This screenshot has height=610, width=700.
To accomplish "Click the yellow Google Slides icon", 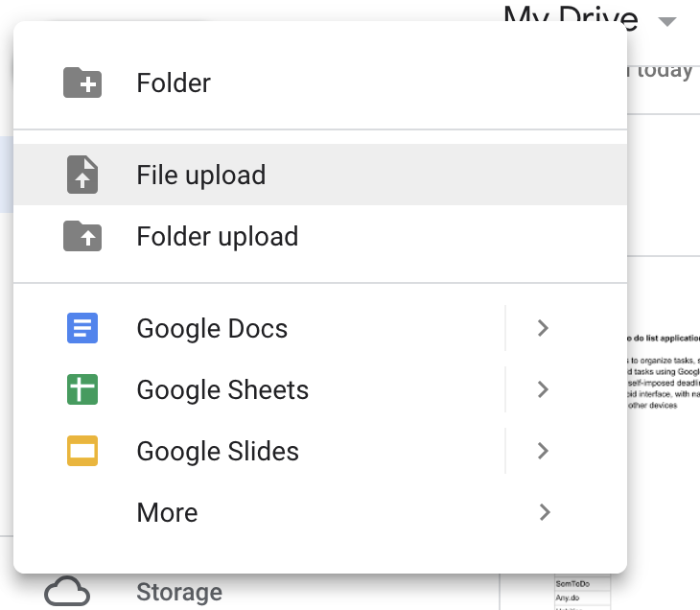I will 82,451.
